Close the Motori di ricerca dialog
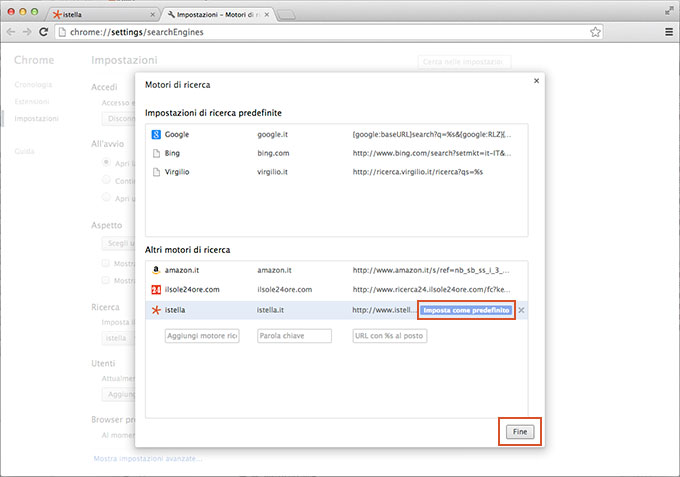 (536, 81)
